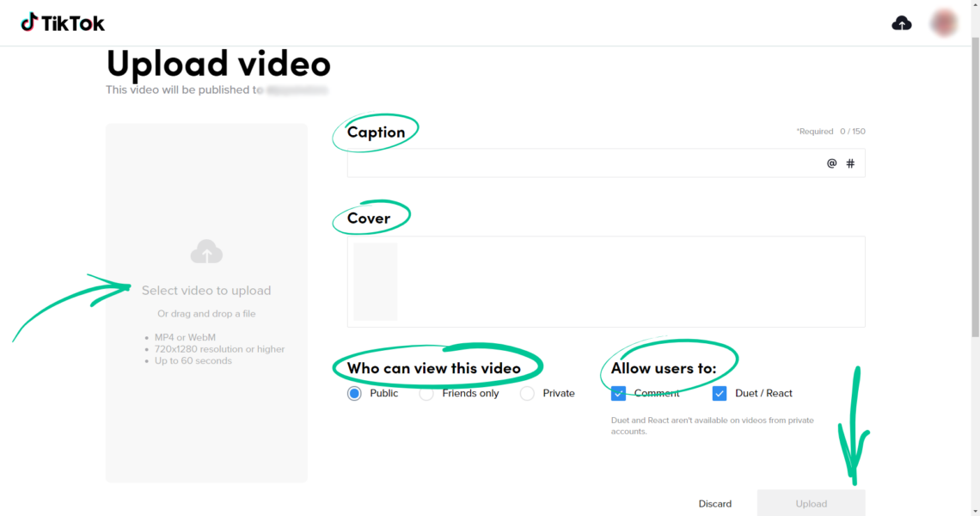980x516 pixels.
Task: Click the scrollbar down arrow
Action: 974,510
